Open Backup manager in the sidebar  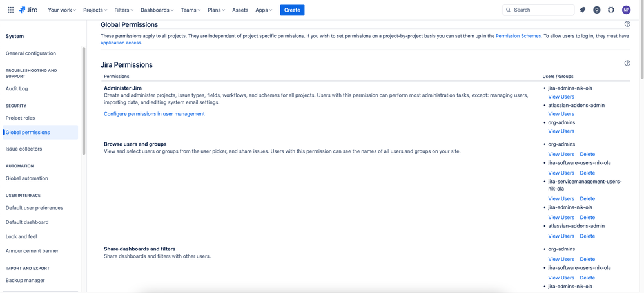tap(25, 281)
